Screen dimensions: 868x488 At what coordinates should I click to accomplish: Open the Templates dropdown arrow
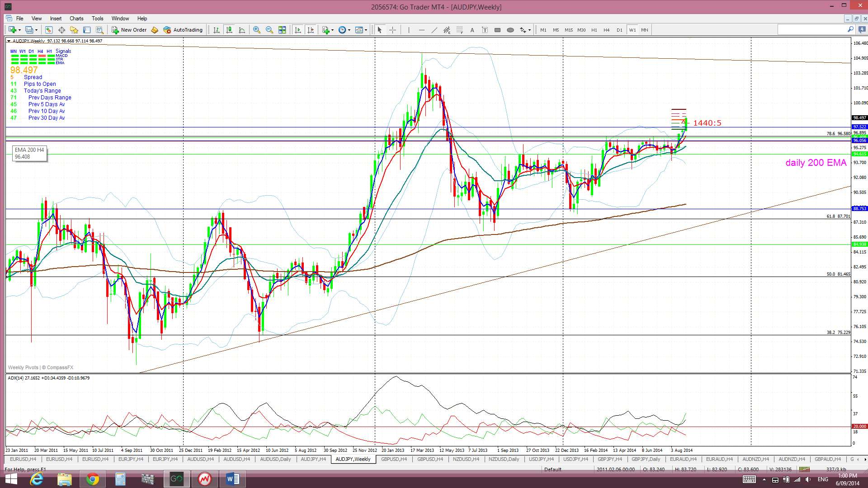tap(366, 30)
